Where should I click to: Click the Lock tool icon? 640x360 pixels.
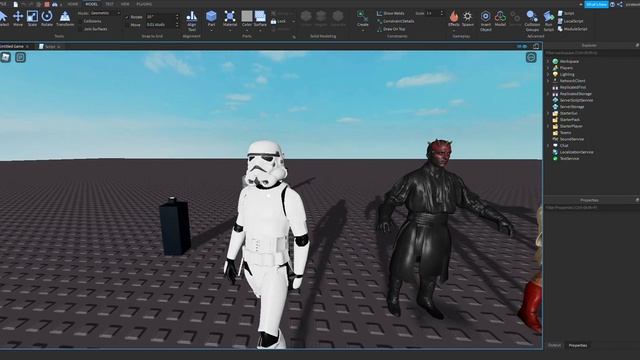pyautogui.click(x=273, y=21)
